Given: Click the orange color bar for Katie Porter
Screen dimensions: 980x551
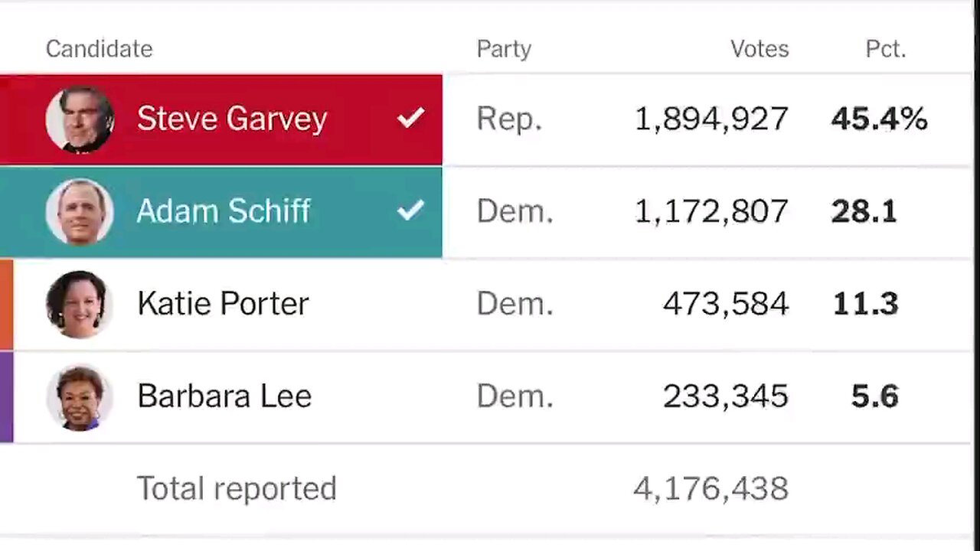Looking at the screenshot, I should pos(6,305).
